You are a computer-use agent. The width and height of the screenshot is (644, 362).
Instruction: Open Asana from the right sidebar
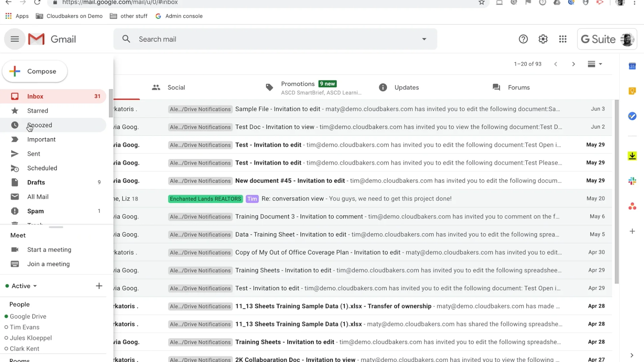[632, 206]
